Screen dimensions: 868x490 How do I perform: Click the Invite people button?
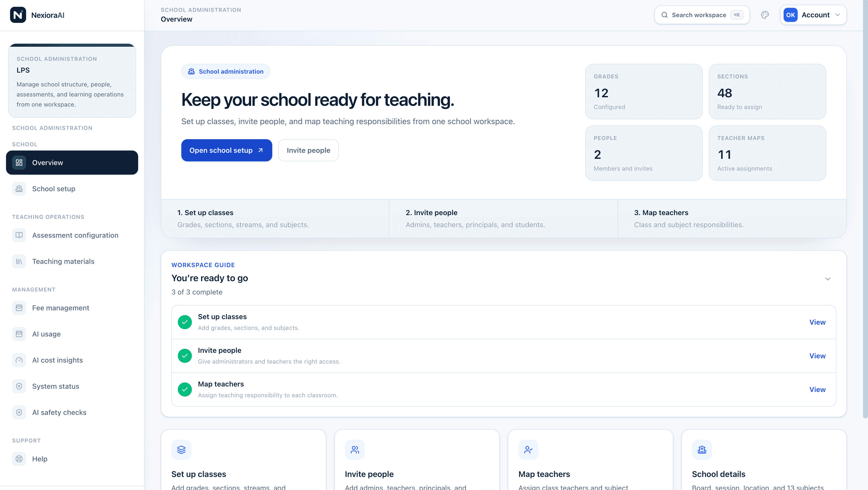[308, 151]
